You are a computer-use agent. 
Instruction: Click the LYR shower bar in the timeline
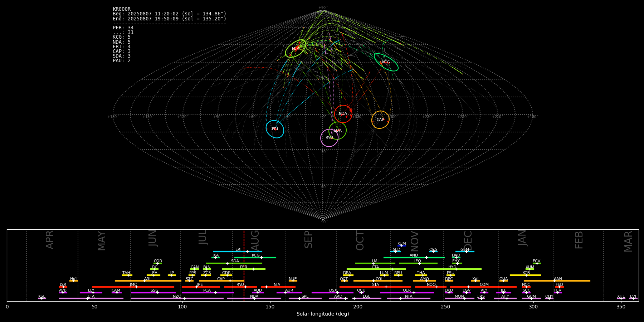(63, 287)
